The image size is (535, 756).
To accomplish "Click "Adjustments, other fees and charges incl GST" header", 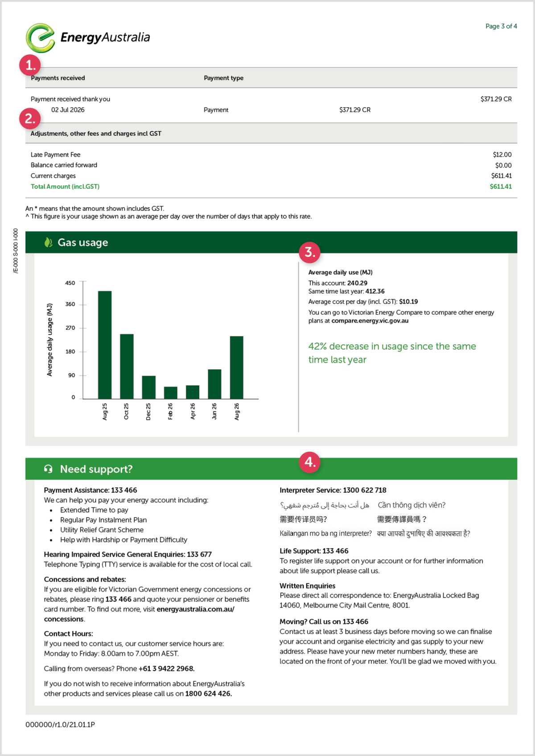I will click(x=96, y=134).
